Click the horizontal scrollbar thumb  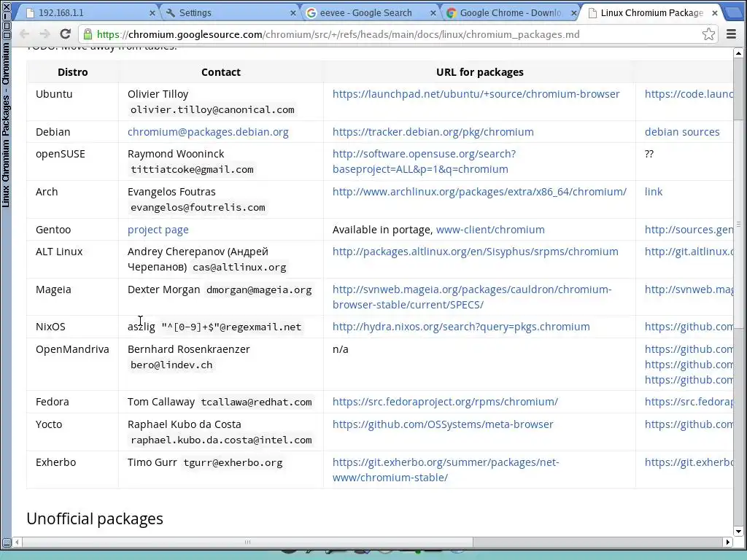tap(247, 542)
